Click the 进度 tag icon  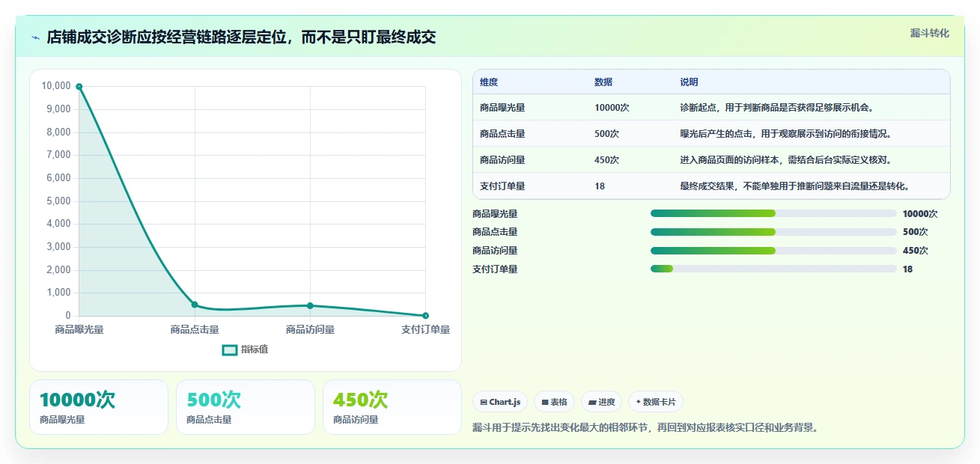point(592,402)
